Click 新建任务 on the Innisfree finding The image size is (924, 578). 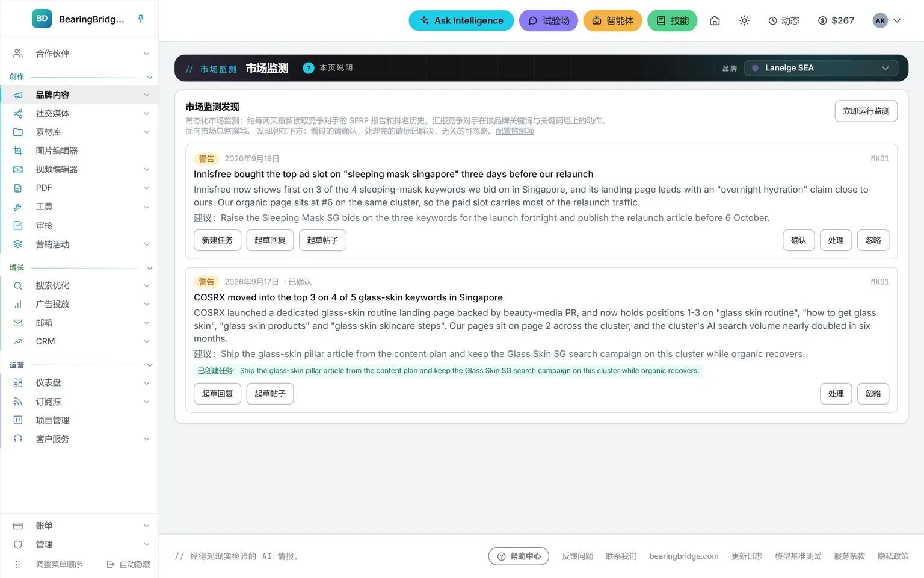(x=217, y=240)
